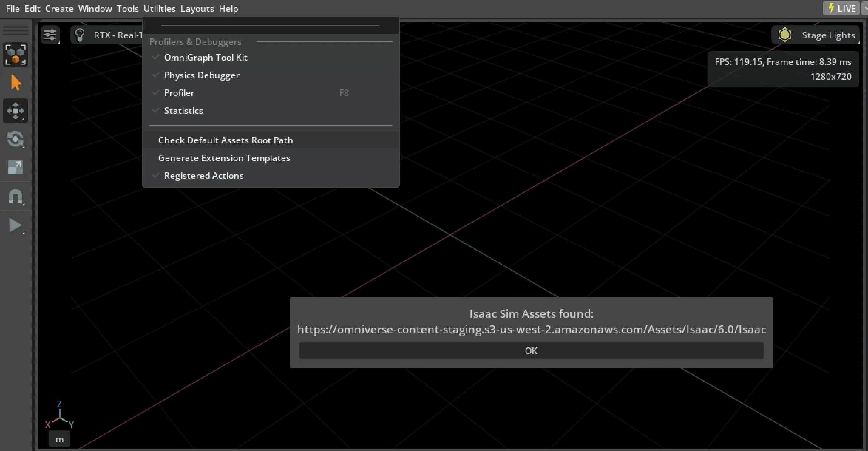Disable the Statistics checkmark in the menu
Image resolution: width=868 pixels, height=451 pixels.
click(x=183, y=111)
